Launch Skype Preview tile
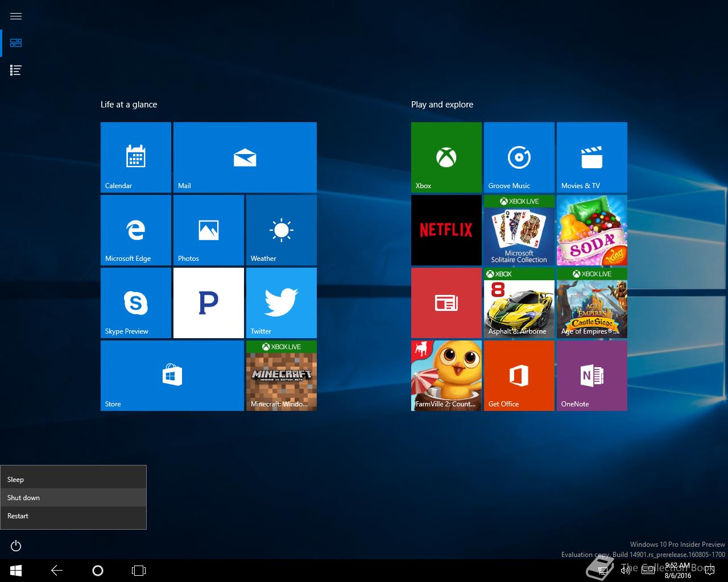The height and width of the screenshot is (582, 728). click(136, 303)
